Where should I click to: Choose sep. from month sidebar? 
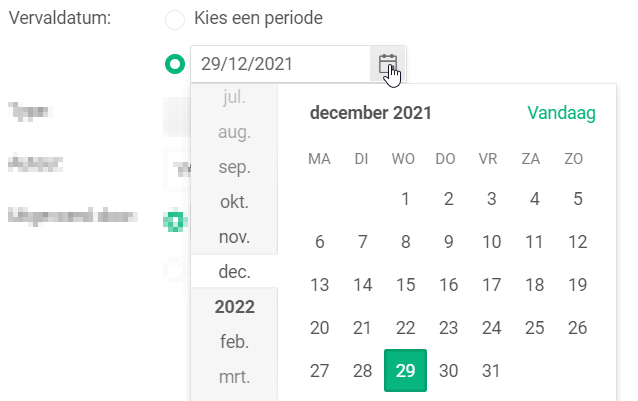click(234, 167)
